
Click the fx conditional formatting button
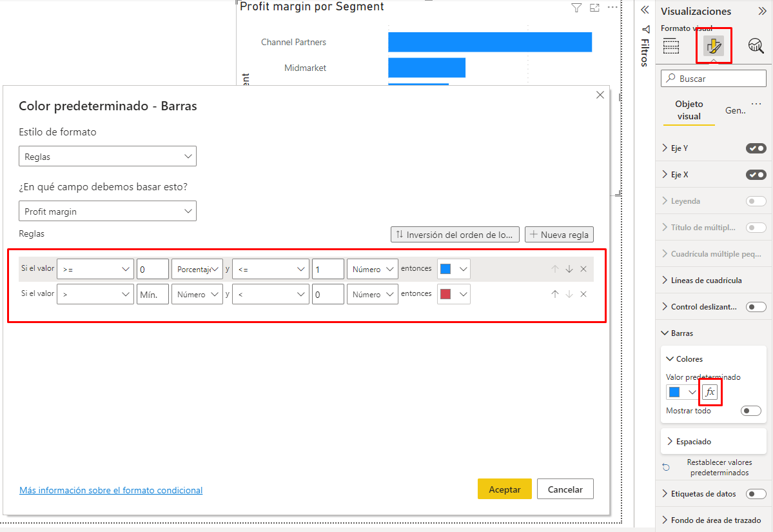[x=710, y=392]
